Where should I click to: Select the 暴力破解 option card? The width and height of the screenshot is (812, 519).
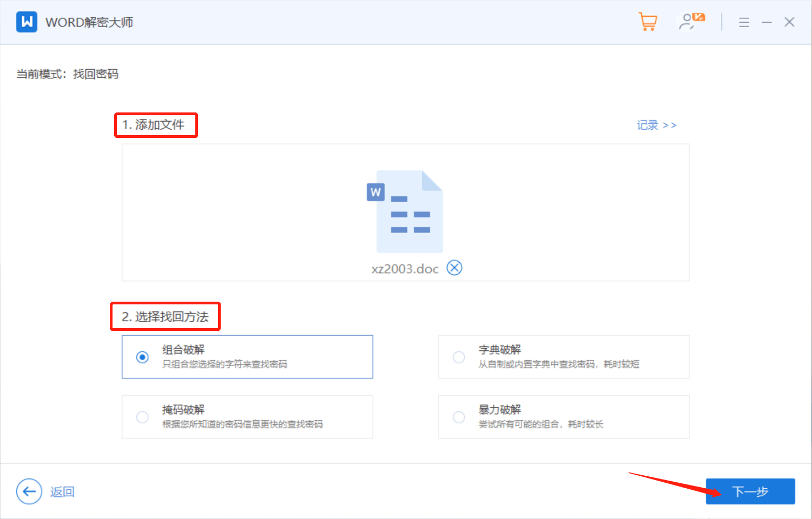tap(564, 417)
